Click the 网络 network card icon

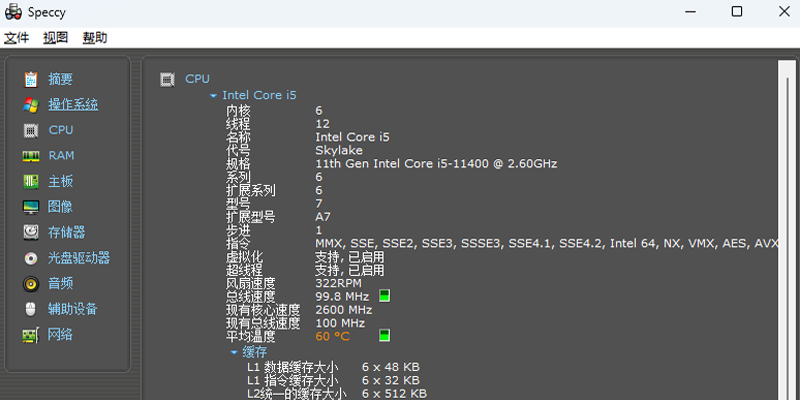(31, 335)
